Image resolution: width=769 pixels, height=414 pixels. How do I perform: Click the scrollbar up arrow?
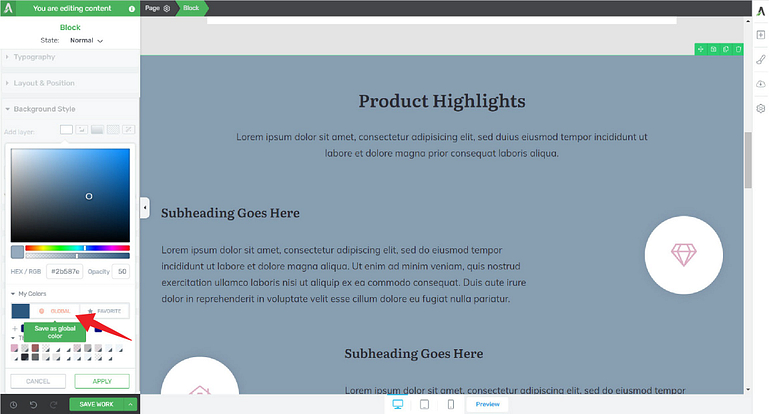coord(748,21)
